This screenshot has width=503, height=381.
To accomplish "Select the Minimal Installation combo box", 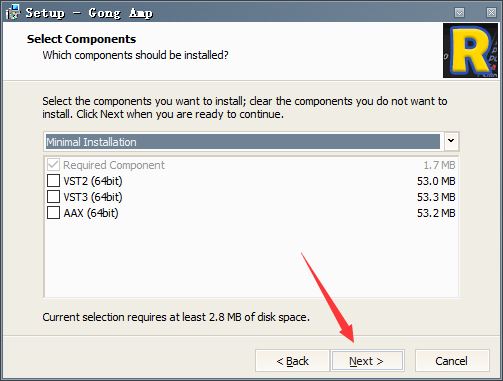I will 251,142.
